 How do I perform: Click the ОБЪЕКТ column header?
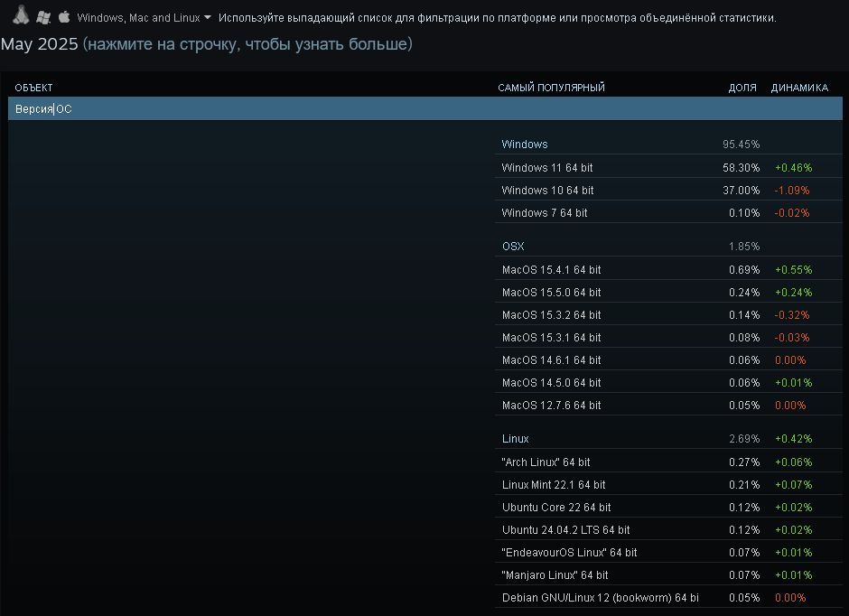pos(33,88)
